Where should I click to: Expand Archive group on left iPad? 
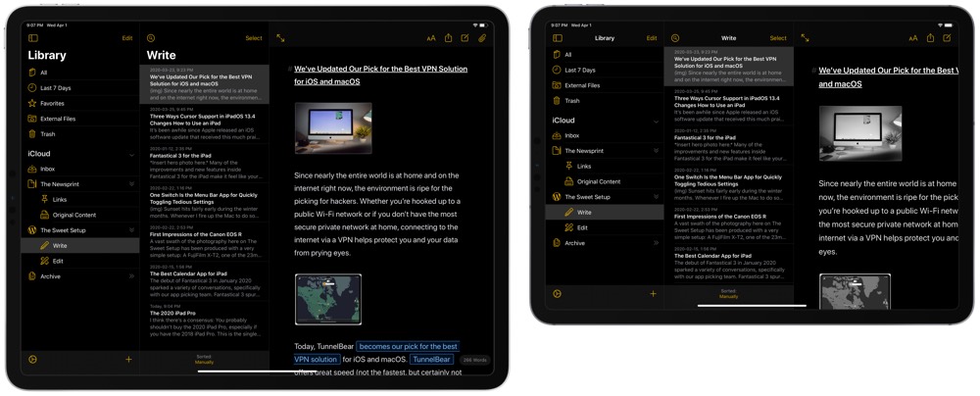(x=132, y=276)
